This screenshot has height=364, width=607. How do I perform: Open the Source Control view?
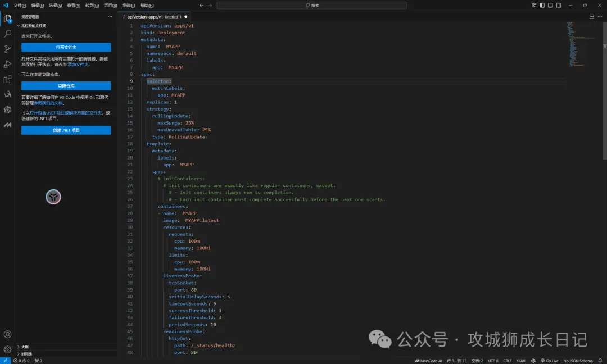pyautogui.click(x=7, y=49)
